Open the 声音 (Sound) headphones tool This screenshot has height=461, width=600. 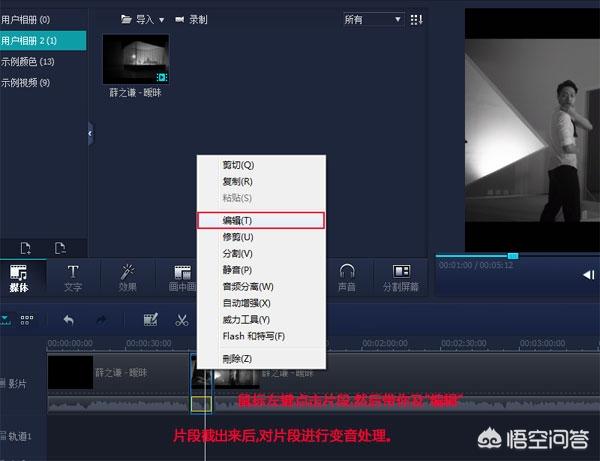pos(347,278)
